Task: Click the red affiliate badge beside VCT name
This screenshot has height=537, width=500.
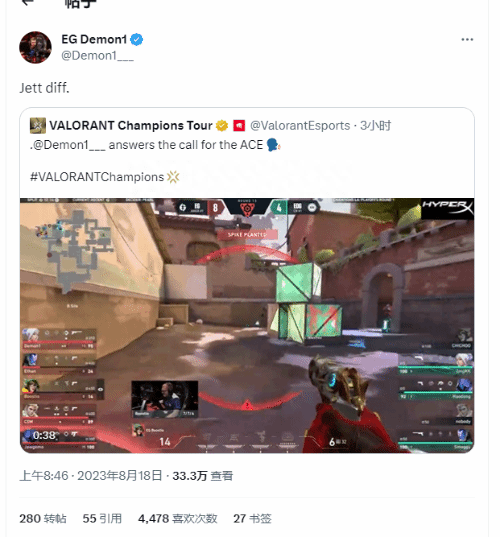Action: click(x=239, y=126)
